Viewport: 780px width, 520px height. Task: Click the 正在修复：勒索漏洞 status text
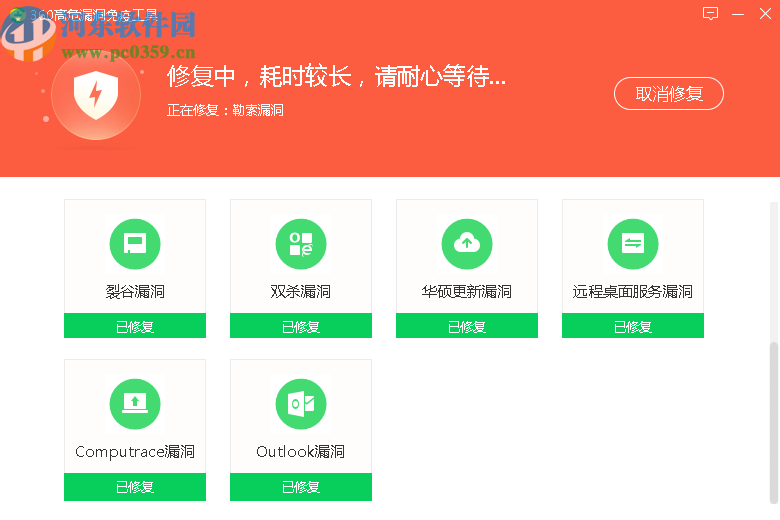click(225, 110)
